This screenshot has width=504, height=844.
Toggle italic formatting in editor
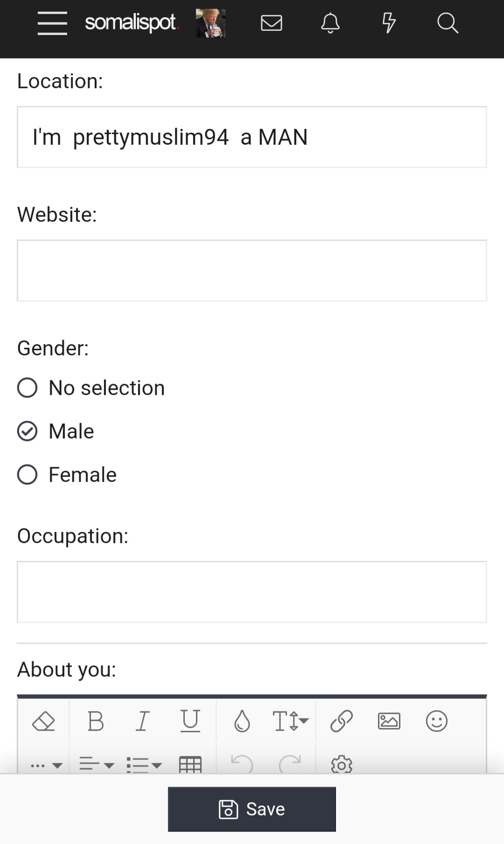(143, 721)
